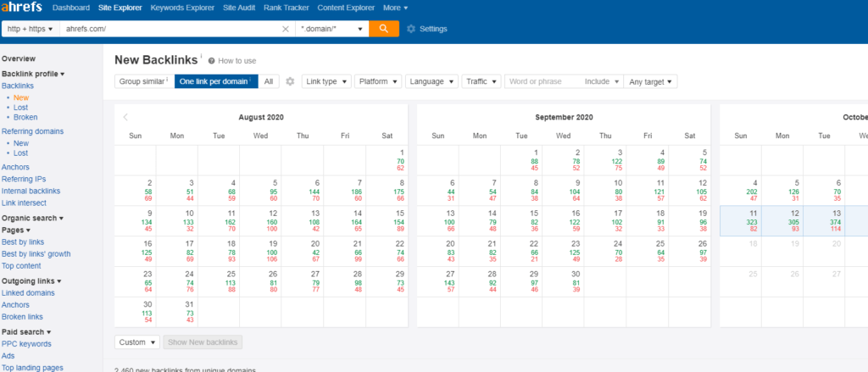868x372 pixels.
Task: Click the How to use link
Action: tap(237, 61)
